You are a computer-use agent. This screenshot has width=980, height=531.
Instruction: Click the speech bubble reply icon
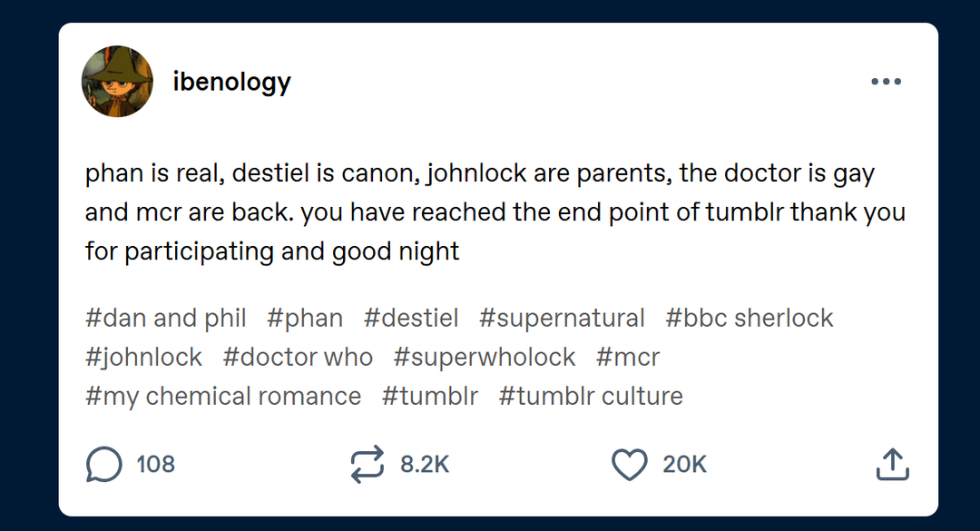point(103,465)
